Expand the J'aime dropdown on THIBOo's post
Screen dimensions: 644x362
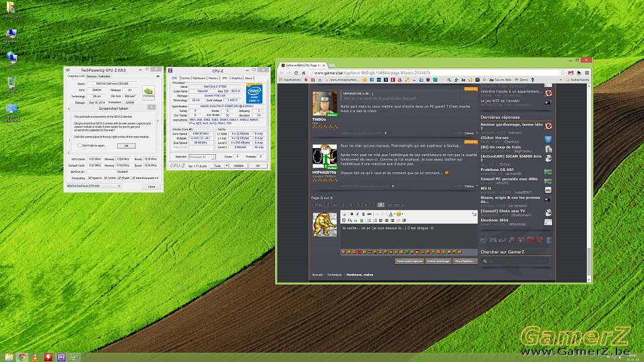click(477, 133)
